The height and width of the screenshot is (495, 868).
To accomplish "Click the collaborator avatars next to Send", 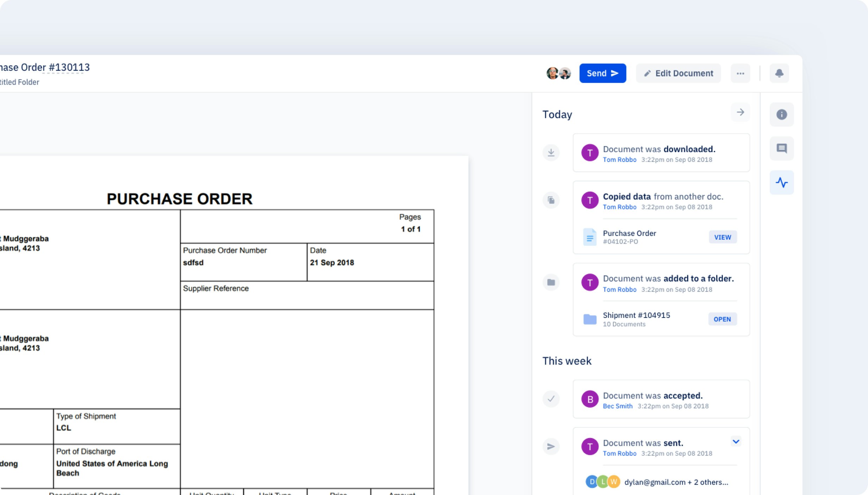I will (x=558, y=73).
